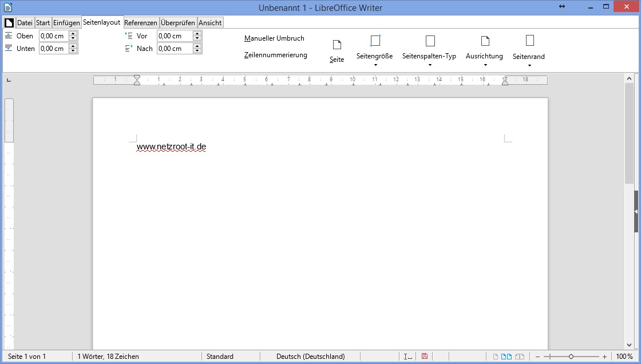Viewport: 641px width, 364px height.
Task: Select multi-page view layout icon
Action: click(x=507, y=356)
